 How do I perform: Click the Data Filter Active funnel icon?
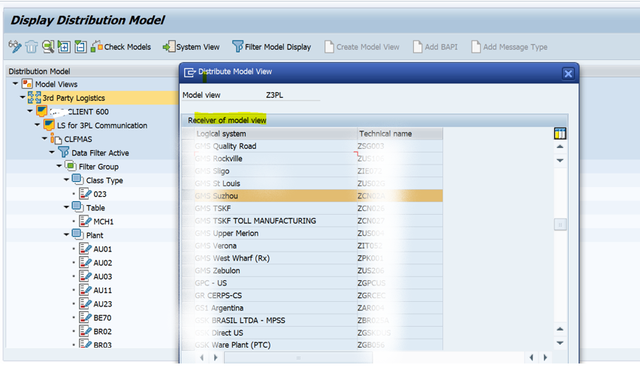(x=64, y=152)
